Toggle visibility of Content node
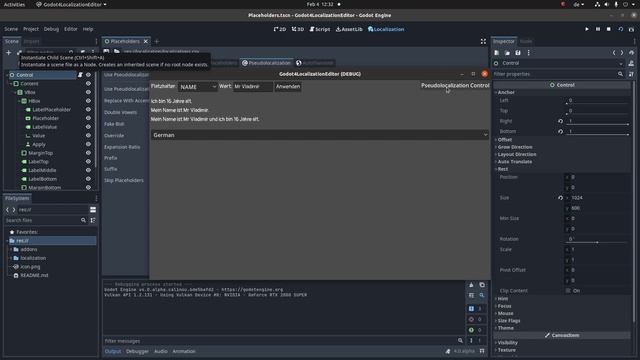The height and width of the screenshot is (360, 640). click(x=88, y=83)
